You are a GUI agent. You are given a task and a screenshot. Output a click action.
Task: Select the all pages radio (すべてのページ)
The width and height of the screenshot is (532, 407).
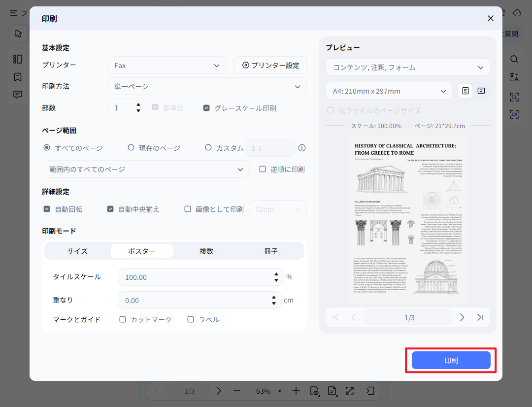[47, 148]
